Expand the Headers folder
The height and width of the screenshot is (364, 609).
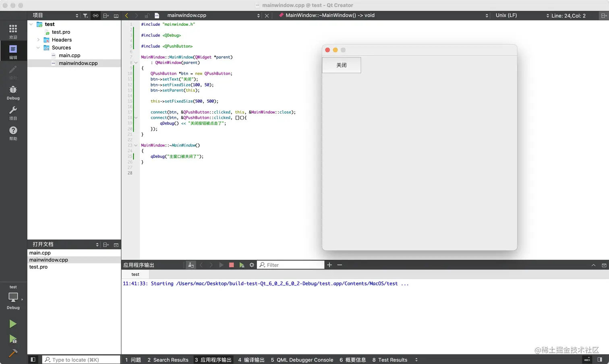point(38,40)
